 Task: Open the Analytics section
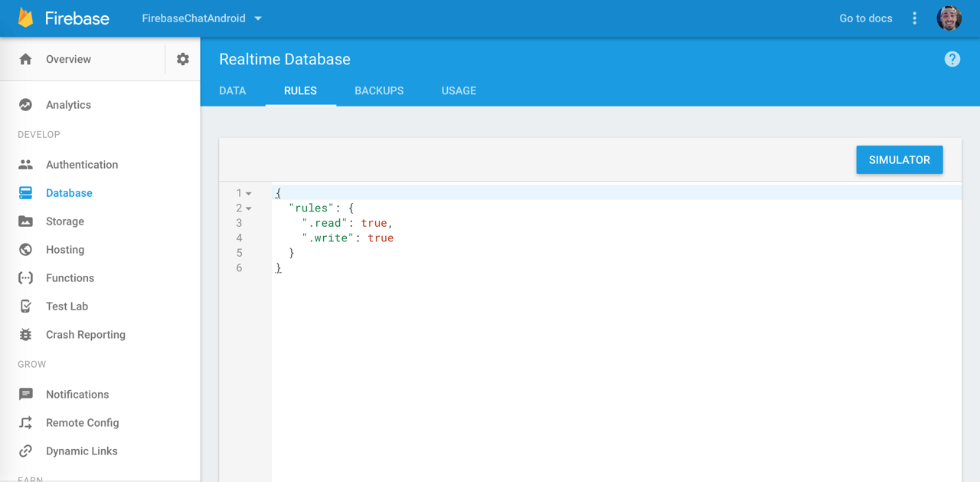click(x=69, y=104)
